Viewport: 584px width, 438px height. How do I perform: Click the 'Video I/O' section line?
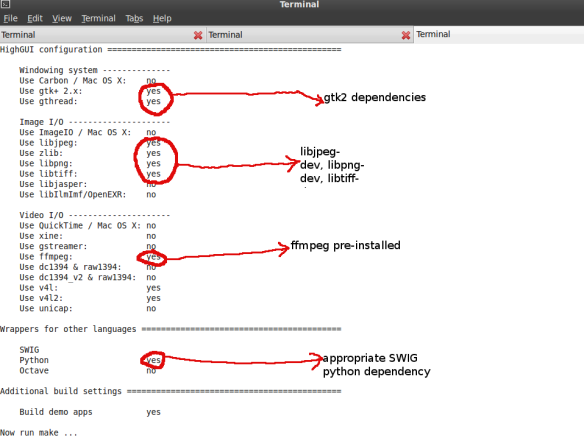[x=95, y=215]
